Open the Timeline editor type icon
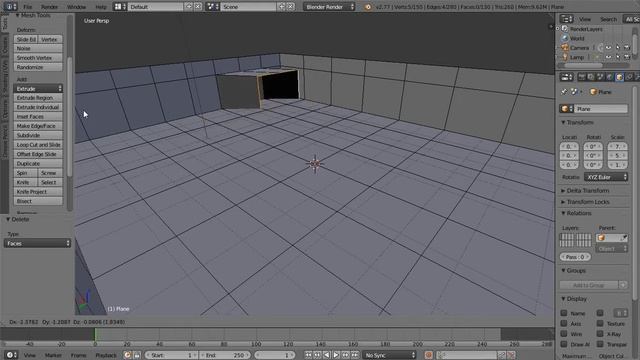Screen dimensions: 640x360 pyautogui.click(x=11, y=355)
